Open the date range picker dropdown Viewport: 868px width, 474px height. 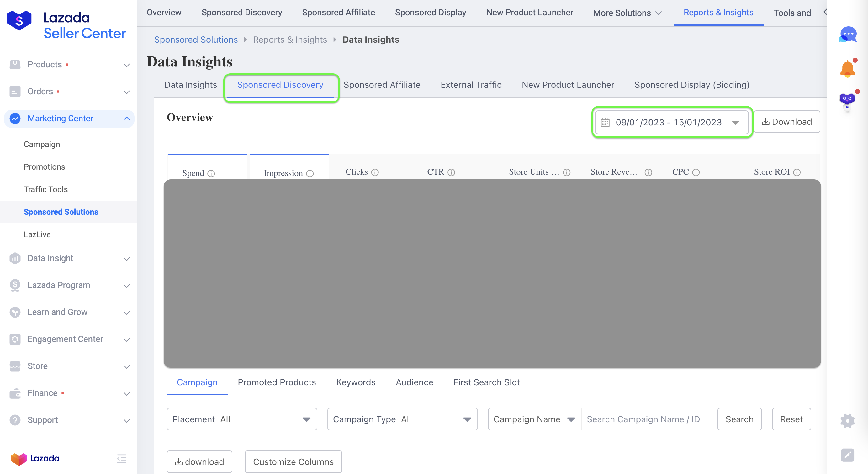pyautogui.click(x=671, y=122)
